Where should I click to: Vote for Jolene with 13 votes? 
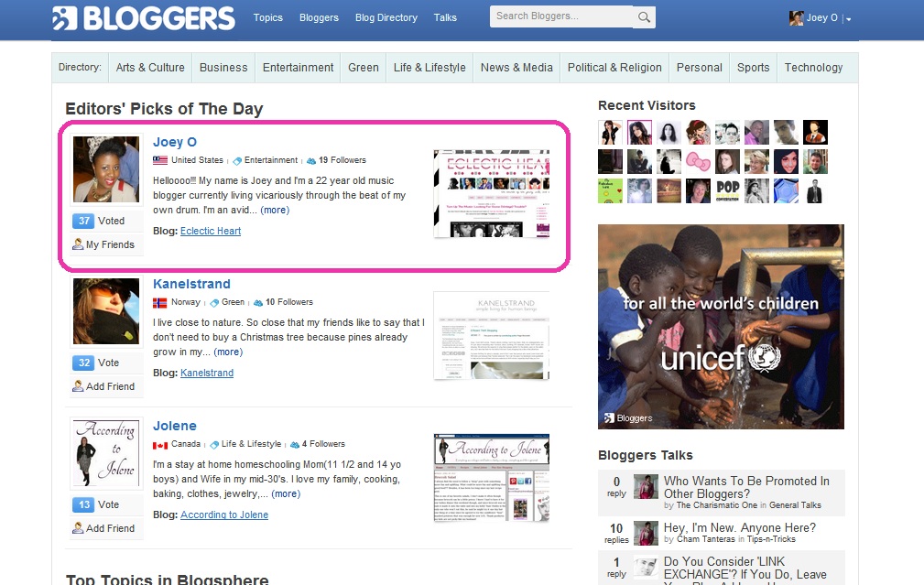[x=106, y=504]
